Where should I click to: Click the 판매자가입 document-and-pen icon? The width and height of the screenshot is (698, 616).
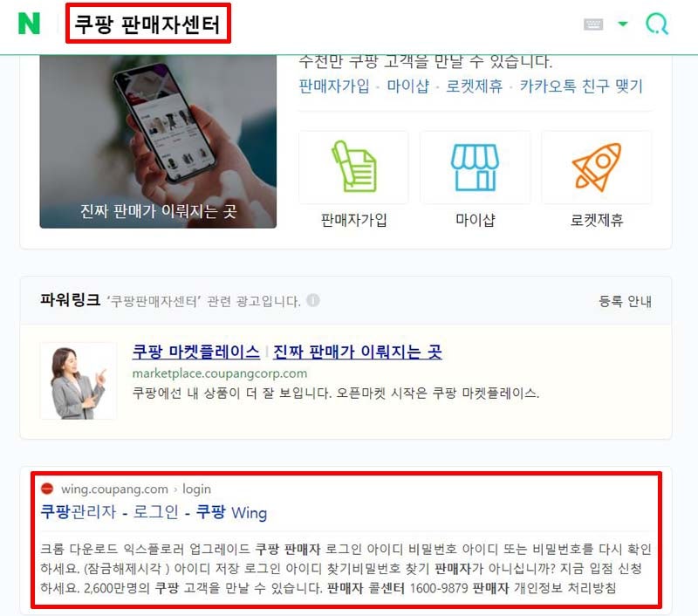354,167
